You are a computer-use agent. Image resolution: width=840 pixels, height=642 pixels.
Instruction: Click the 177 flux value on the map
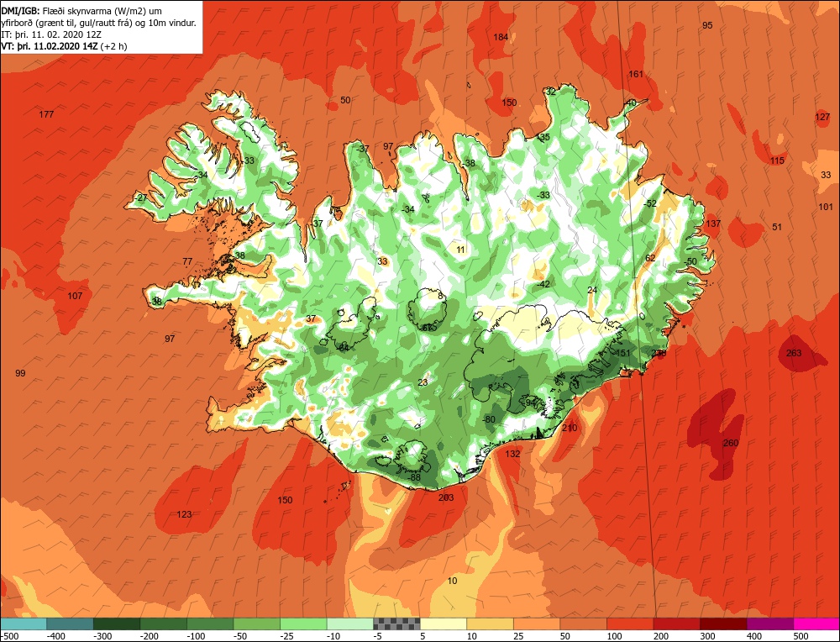click(x=46, y=114)
